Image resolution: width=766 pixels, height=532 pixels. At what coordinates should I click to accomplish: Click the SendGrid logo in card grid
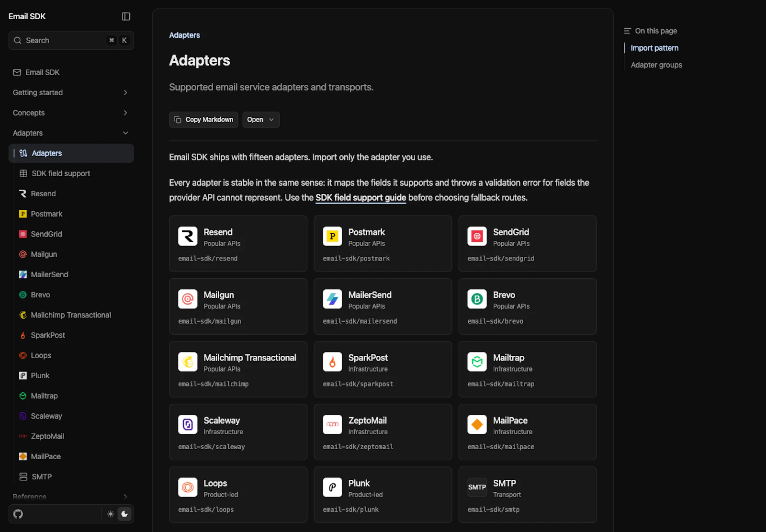[477, 236]
